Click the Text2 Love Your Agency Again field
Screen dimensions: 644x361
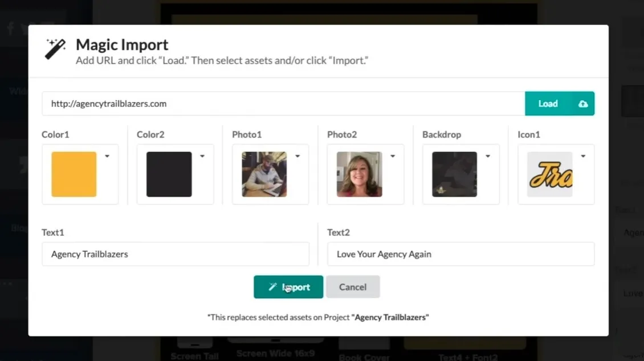click(x=461, y=254)
